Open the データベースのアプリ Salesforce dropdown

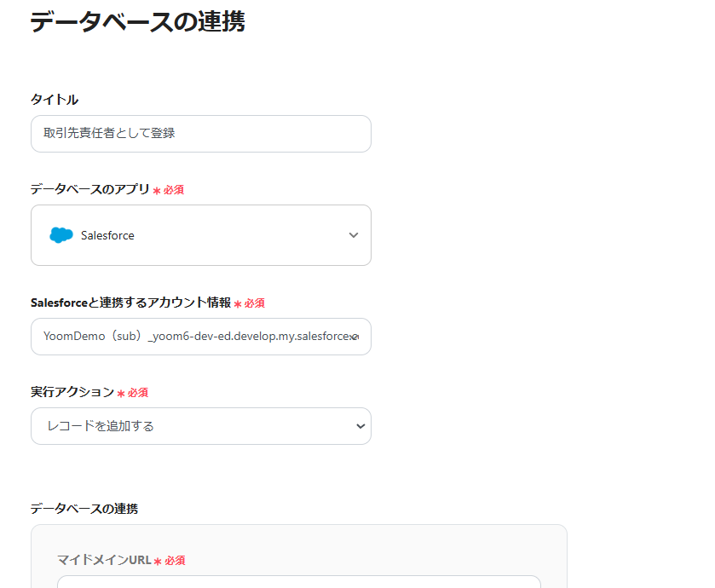point(200,235)
